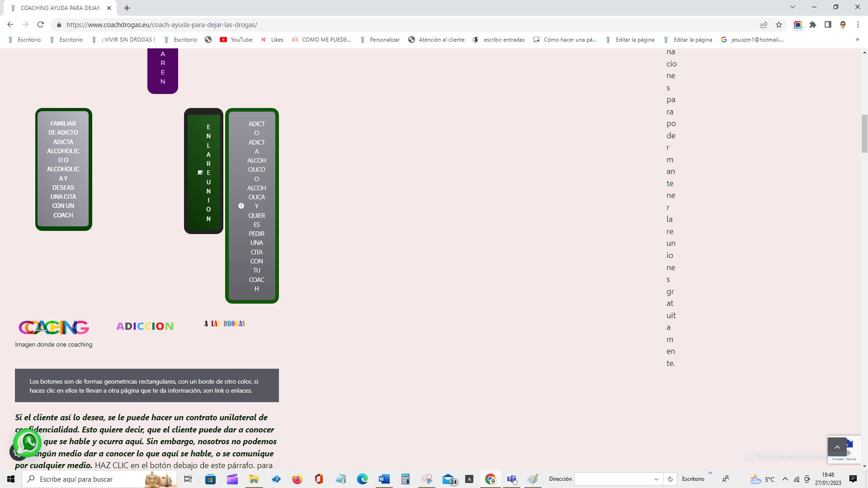Viewport: 868px width, 488px height.
Task: Click the page address bar URL
Action: tap(162, 25)
